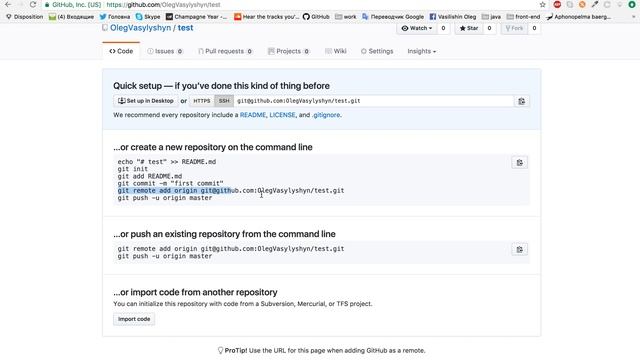
Task: Click the Fork button
Action: pos(514,28)
